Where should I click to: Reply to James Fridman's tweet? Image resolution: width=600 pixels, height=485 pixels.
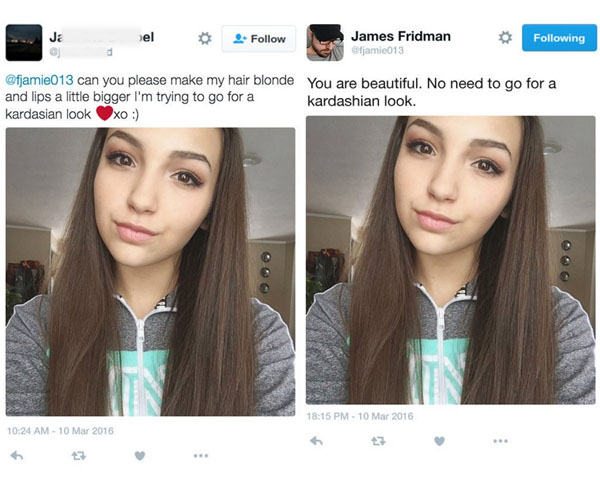(x=316, y=441)
